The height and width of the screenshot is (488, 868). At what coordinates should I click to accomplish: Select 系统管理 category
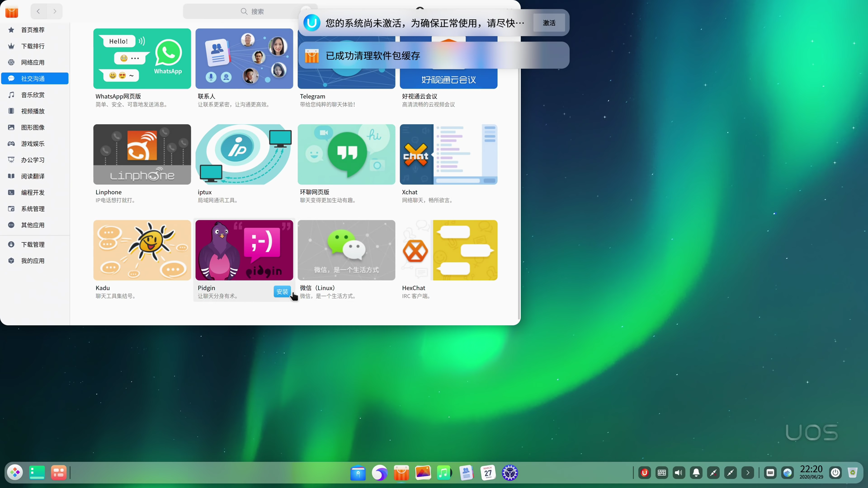tap(35, 209)
